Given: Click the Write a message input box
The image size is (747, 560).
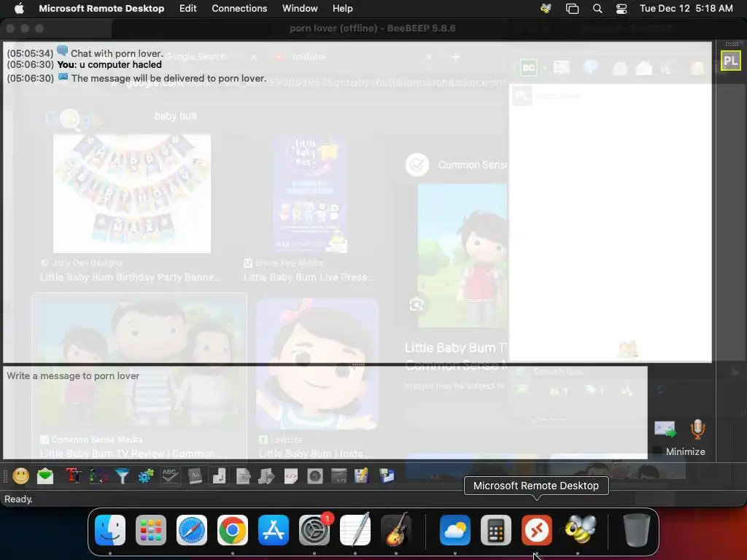Looking at the screenshot, I should coord(325,413).
